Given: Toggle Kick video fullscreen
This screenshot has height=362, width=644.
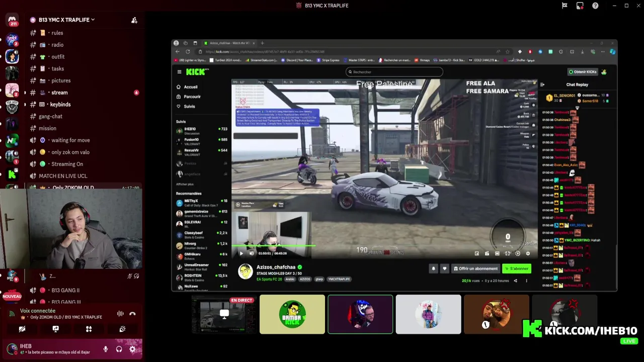Looking at the screenshot, I should [x=507, y=253].
